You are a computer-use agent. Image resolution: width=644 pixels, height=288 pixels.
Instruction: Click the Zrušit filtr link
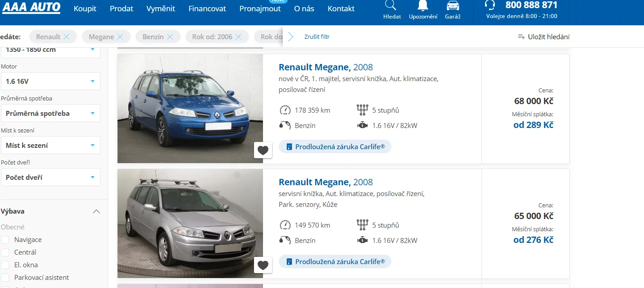coord(317,37)
